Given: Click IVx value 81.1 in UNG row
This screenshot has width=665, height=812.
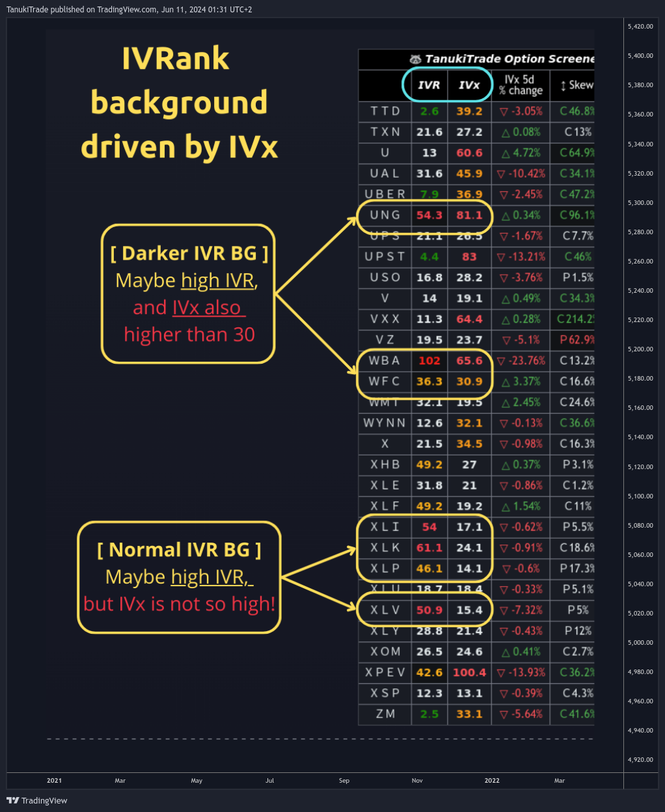Looking at the screenshot, I should click(x=469, y=215).
